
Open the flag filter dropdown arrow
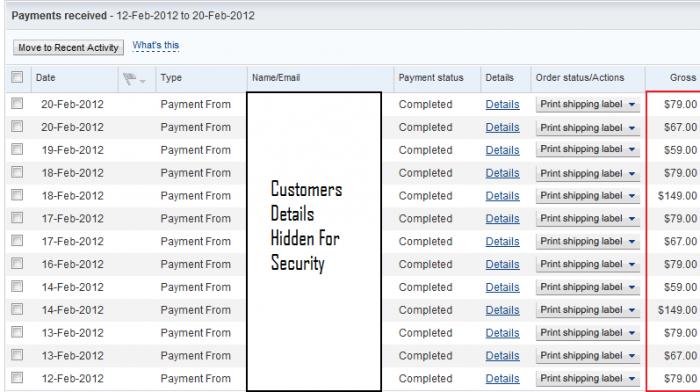point(143,81)
